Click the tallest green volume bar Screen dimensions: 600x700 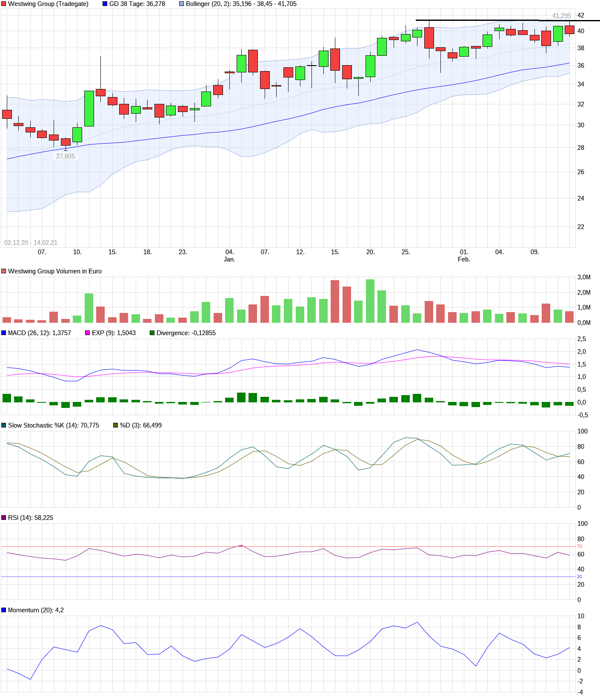370,301
